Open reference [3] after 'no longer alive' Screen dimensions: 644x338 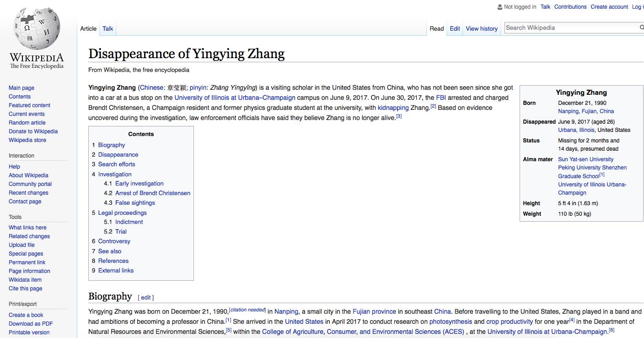[x=399, y=116]
